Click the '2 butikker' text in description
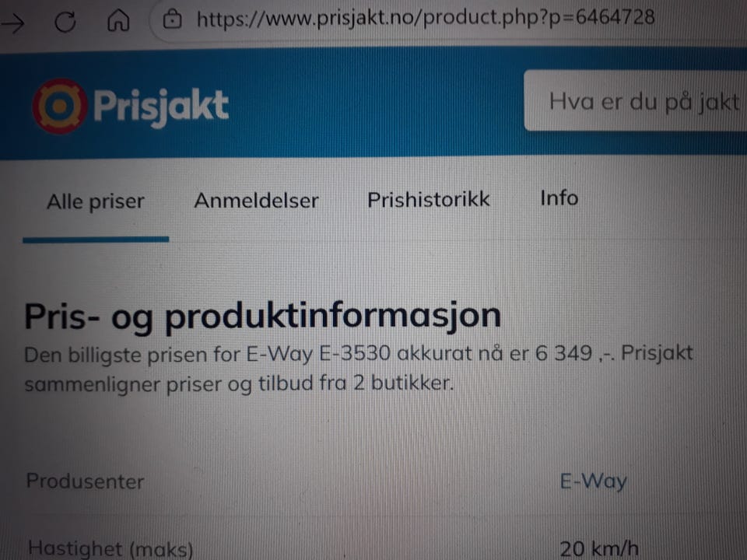The image size is (747, 560). (403, 383)
